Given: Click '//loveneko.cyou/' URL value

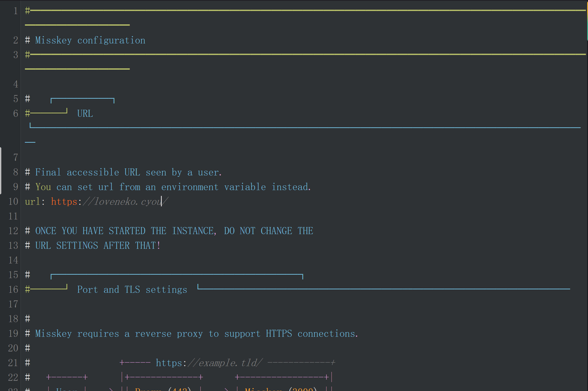Looking at the screenshot, I should (x=125, y=201).
